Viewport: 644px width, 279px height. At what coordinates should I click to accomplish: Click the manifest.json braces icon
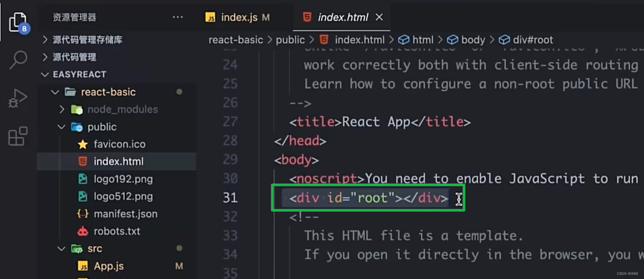tap(83, 214)
